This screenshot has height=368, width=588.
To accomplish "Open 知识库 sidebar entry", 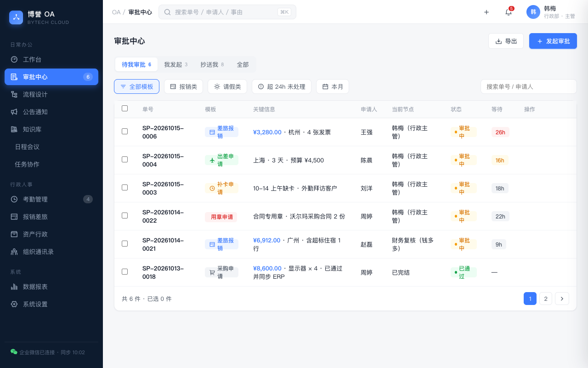I will click(51, 129).
